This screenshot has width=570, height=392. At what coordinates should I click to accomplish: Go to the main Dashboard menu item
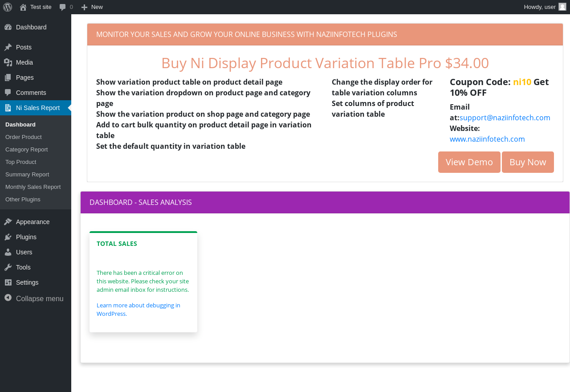point(36,27)
